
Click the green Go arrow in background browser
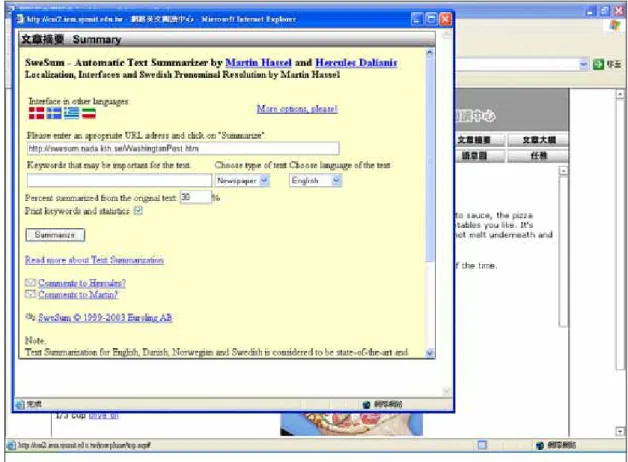pyautogui.click(x=598, y=64)
